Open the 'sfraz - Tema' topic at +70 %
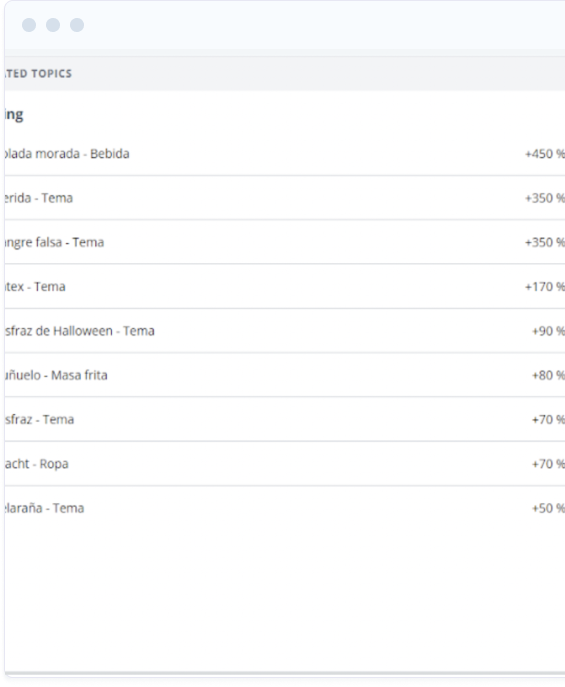 point(285,419)
